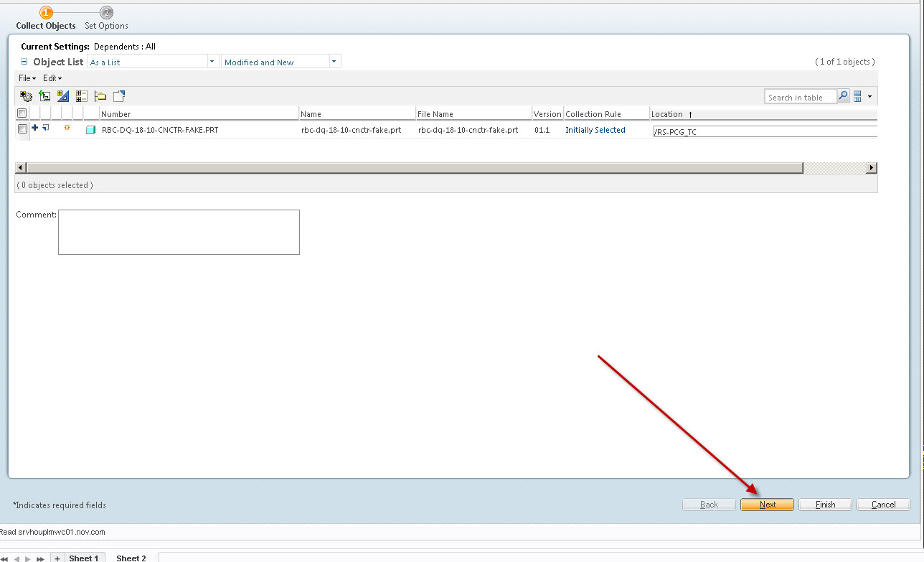Click the greyed-out Back button
This screenshot has height=562, width=924.
[709, 505]
